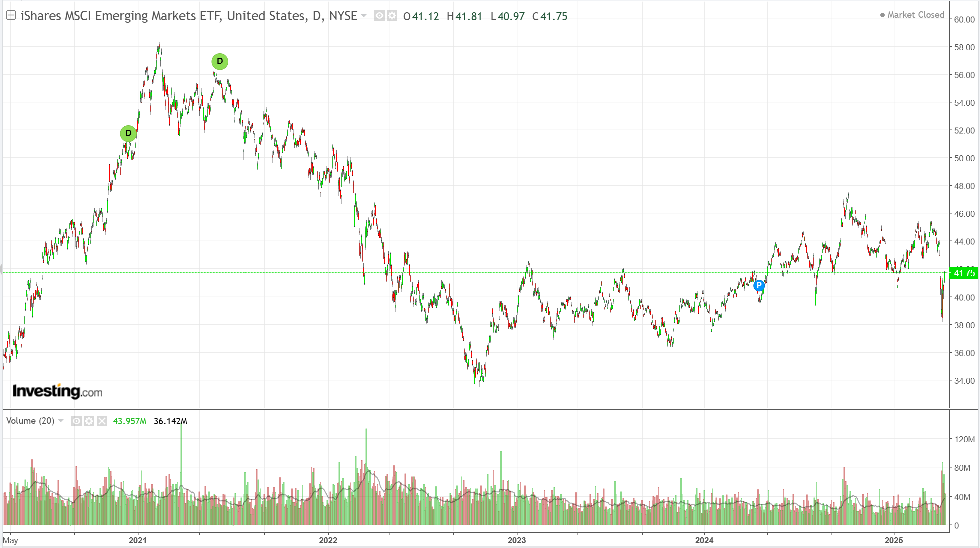Click the 2021 label on time axis
Screen dimensions: 980x548
click(137, 540)
